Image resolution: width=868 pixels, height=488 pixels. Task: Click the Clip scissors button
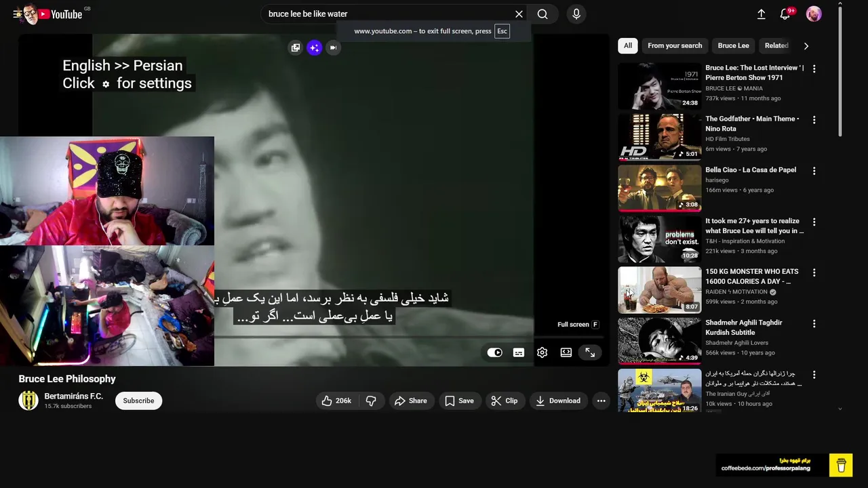pyautogui.click(x=505, y=401)
